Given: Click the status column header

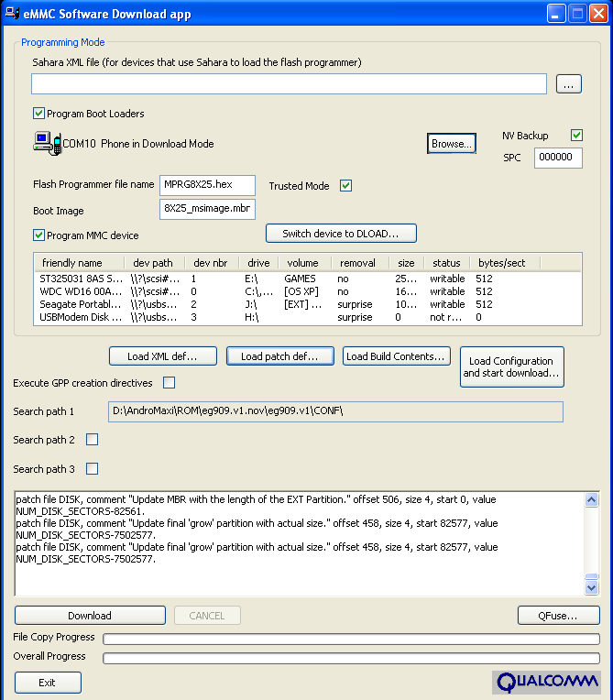Looking at the screenshot, I should tap(447, 263).
